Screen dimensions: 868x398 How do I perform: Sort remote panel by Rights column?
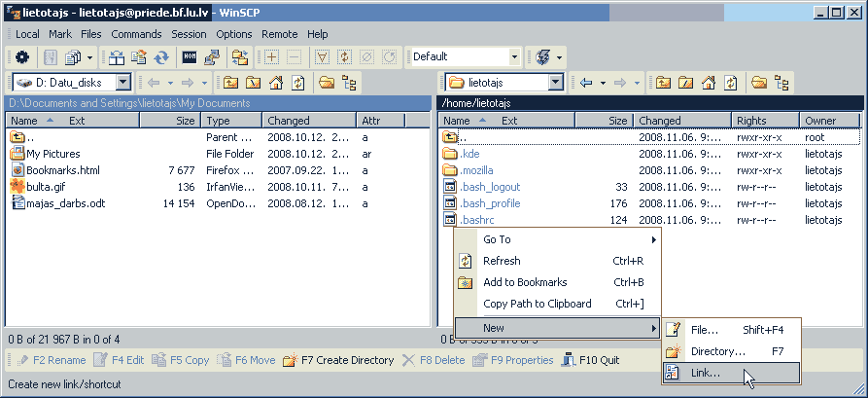(765, 121)
